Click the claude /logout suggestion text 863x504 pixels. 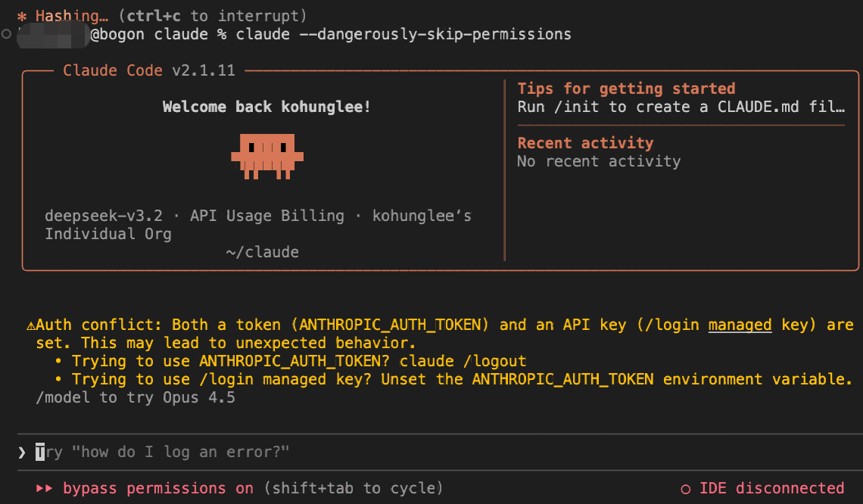[x=463, y=361]
